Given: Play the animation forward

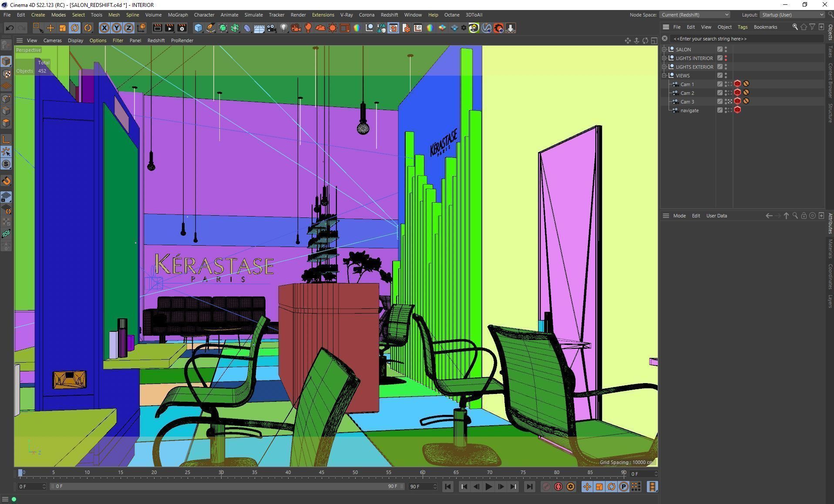Looking at the screenshot, I should [488, 487].
